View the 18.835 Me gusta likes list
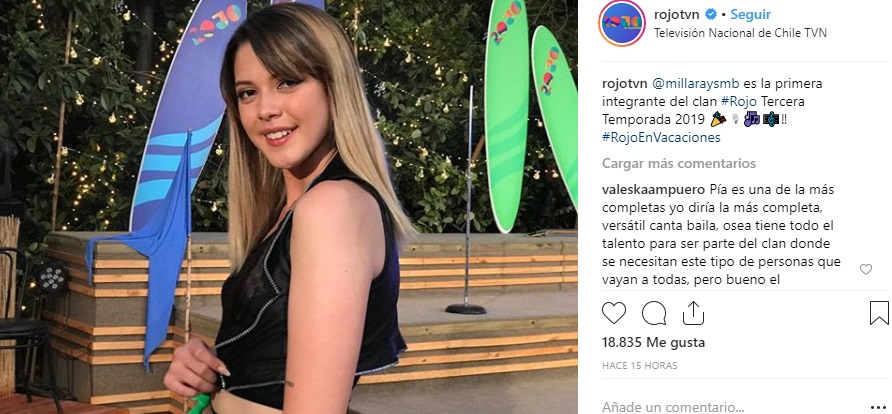Viewport: 892px width, 414px height. click(653, 342)
